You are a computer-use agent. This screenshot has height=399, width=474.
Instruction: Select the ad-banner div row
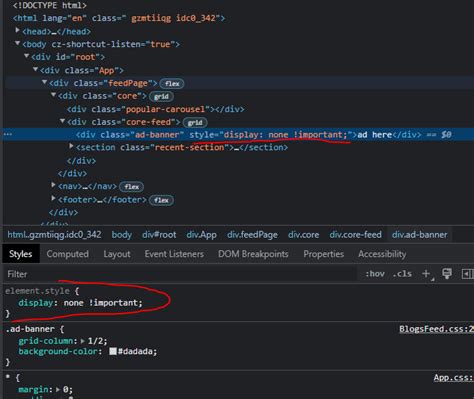pos(238,135)
